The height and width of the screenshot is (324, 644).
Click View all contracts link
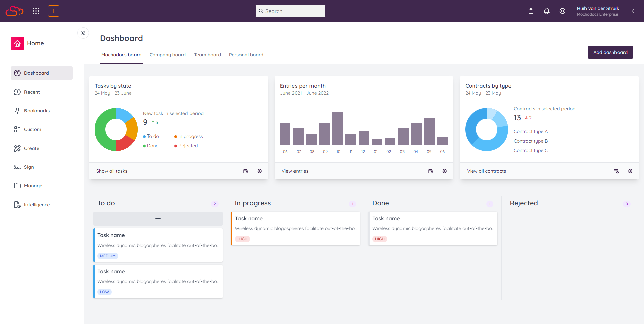coord(486,171)
